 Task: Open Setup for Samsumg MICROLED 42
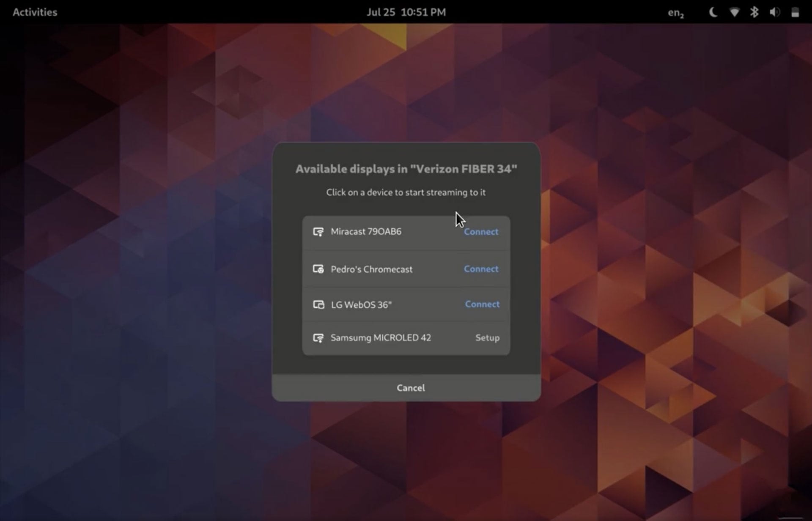click(487, 338)
